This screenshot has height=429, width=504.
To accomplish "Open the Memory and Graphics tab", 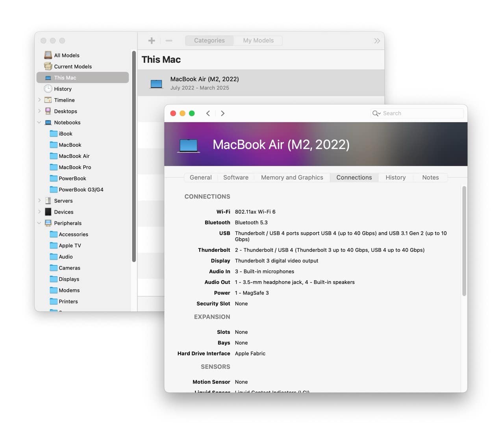I will pyautogui.click(x=292, y=178).
